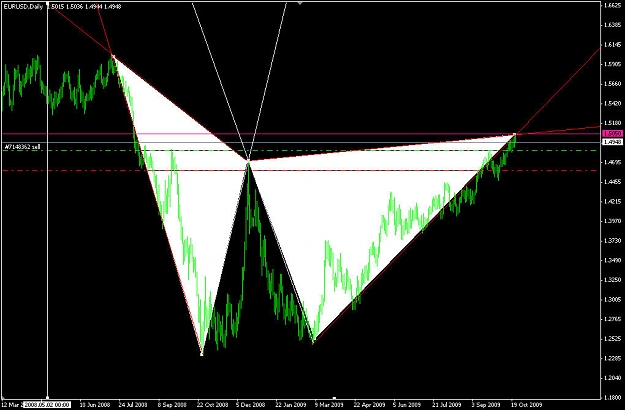Click the triangle anchor point at the chart's lowest low
This screenshot has height=410, width=625.
202,354
